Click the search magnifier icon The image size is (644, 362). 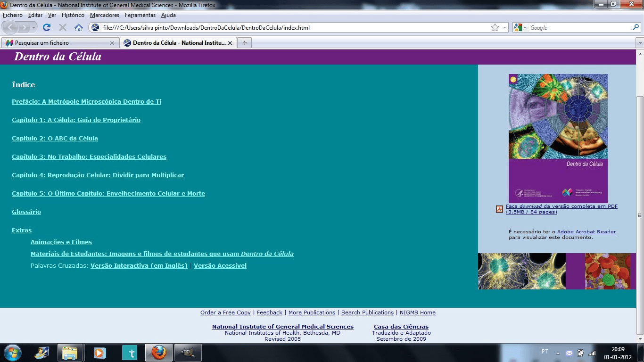pos(636,27)
